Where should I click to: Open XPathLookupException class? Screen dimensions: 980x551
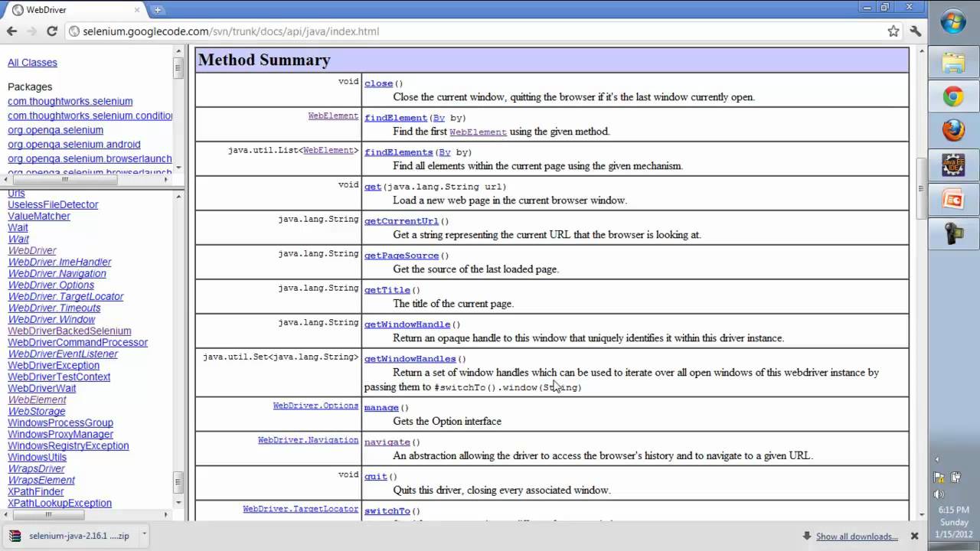[60, 503]
